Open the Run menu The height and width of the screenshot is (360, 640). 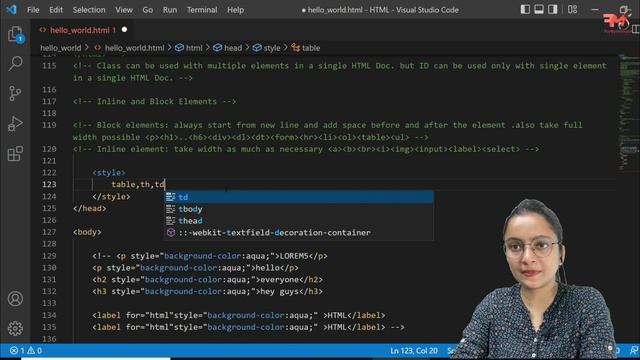pos(170,10)
